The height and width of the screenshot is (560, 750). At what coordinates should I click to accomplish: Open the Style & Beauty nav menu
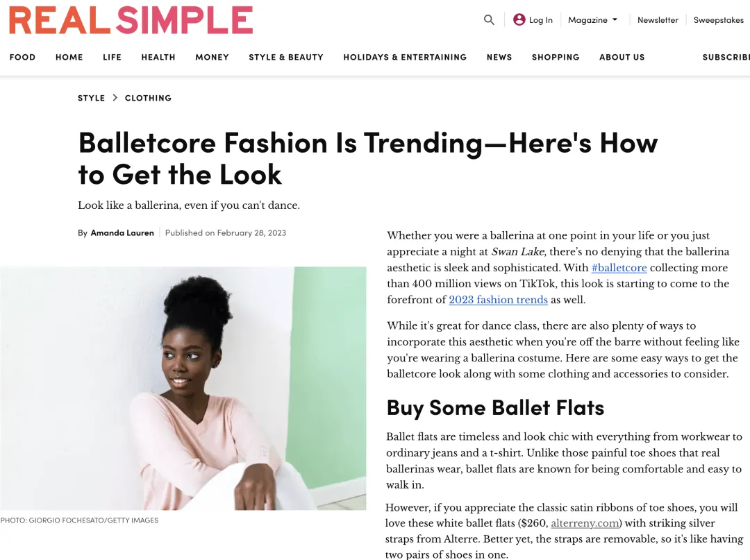click(286, 58)
